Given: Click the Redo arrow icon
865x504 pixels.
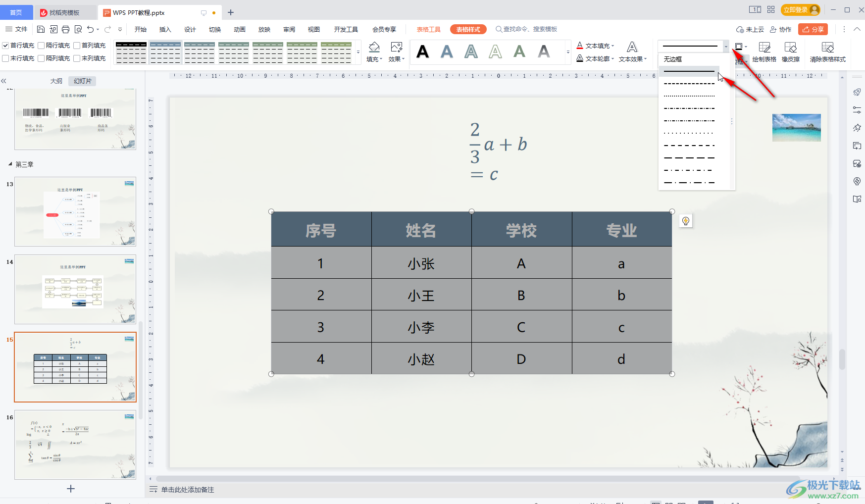Looking at the screenshot, I should 107,29.
